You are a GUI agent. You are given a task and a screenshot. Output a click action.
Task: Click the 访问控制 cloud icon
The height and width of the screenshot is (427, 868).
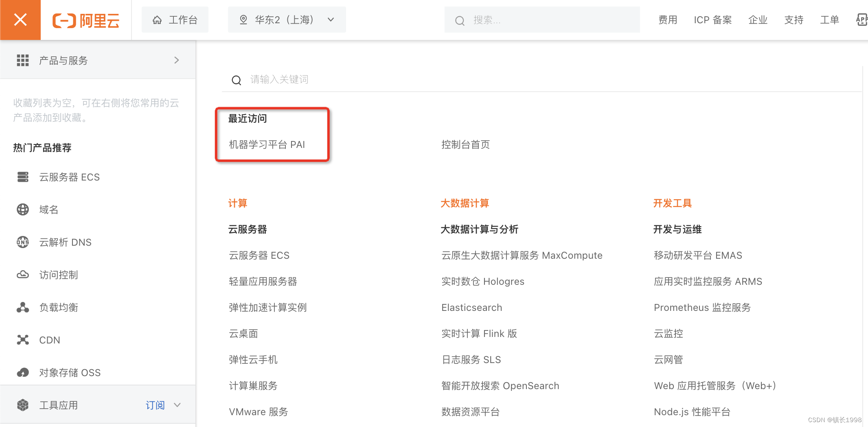(x=23, y=275)
